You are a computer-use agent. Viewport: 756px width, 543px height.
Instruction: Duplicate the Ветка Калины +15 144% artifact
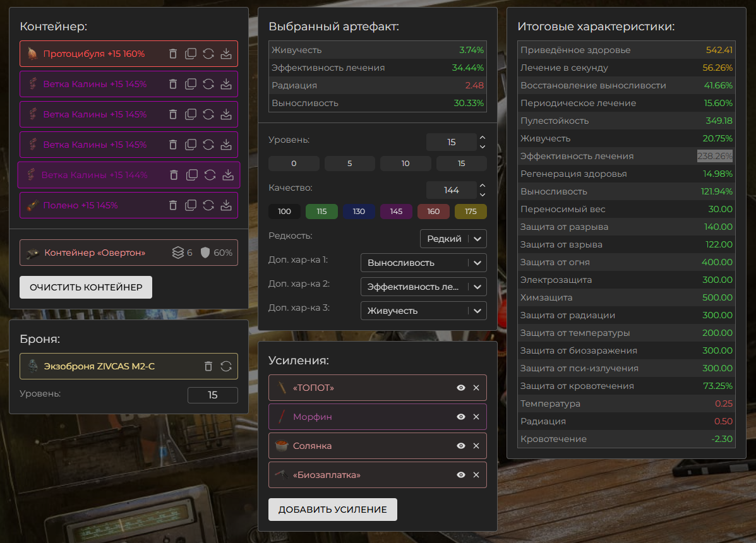coord(193,175)
